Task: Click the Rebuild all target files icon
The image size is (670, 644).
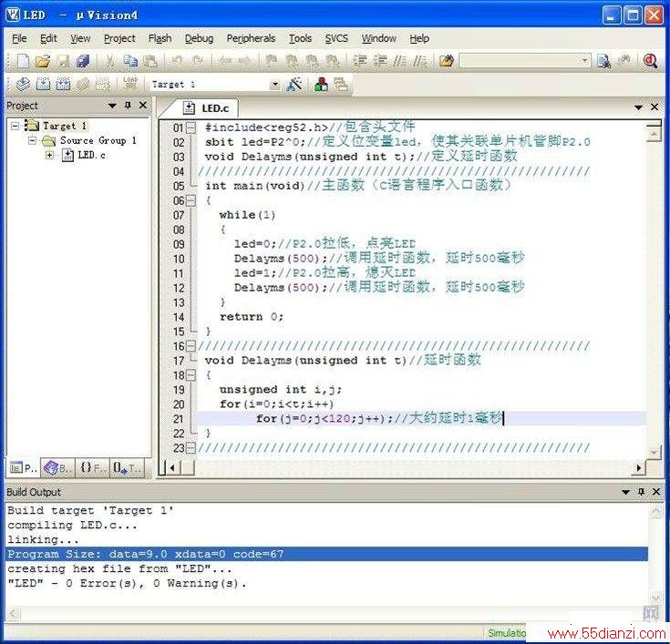Action: [x=63, y=84]
